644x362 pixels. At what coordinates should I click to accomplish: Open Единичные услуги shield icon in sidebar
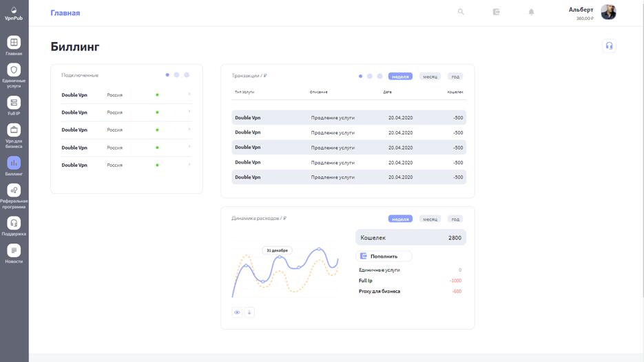point(14,70)
